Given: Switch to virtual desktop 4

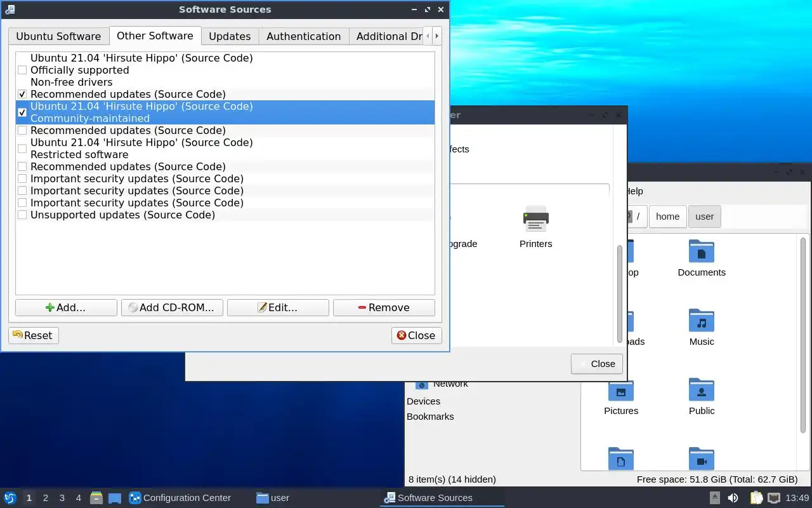Looking at the screenshot, I should pos(79,498).
